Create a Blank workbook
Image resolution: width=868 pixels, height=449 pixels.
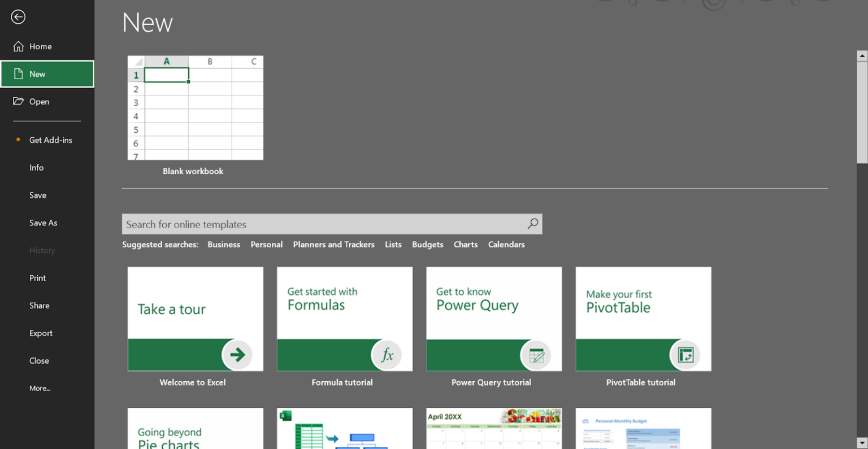click(196, 108)
